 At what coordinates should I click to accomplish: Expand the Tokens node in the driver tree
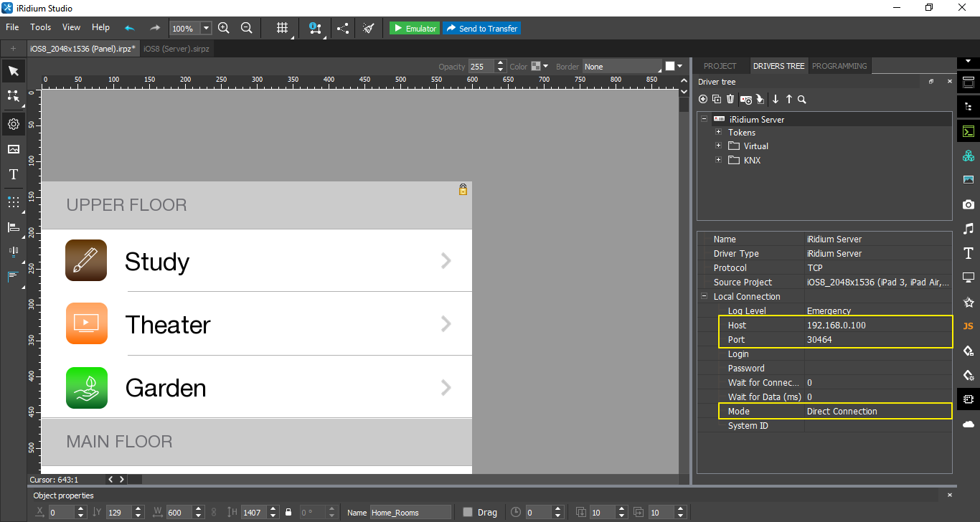pyautogui.click(x=719, y=132)
